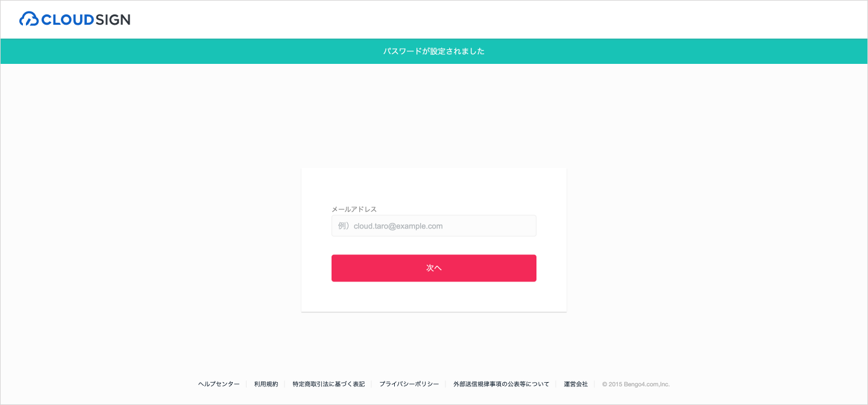Open the 特定商取引法に基づく表記 link

329,384
